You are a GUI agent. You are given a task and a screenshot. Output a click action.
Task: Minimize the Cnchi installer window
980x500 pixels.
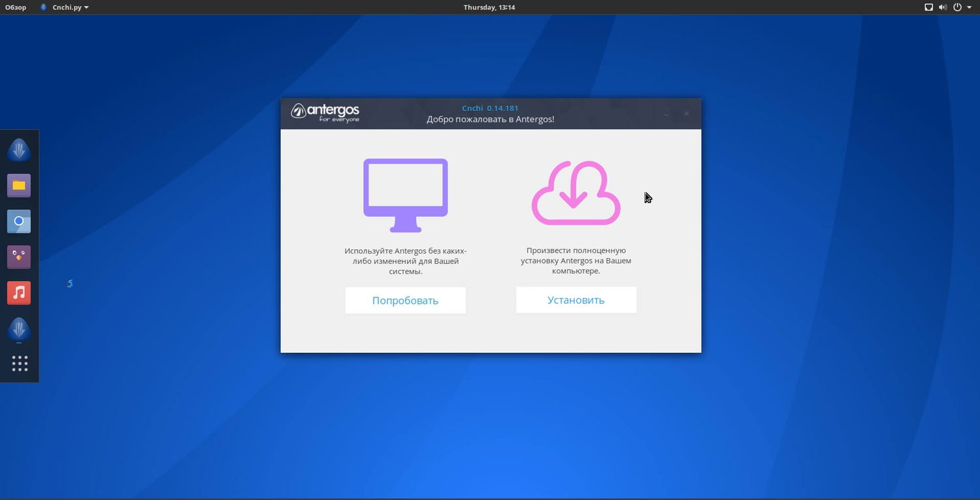(x=666, y=114)
